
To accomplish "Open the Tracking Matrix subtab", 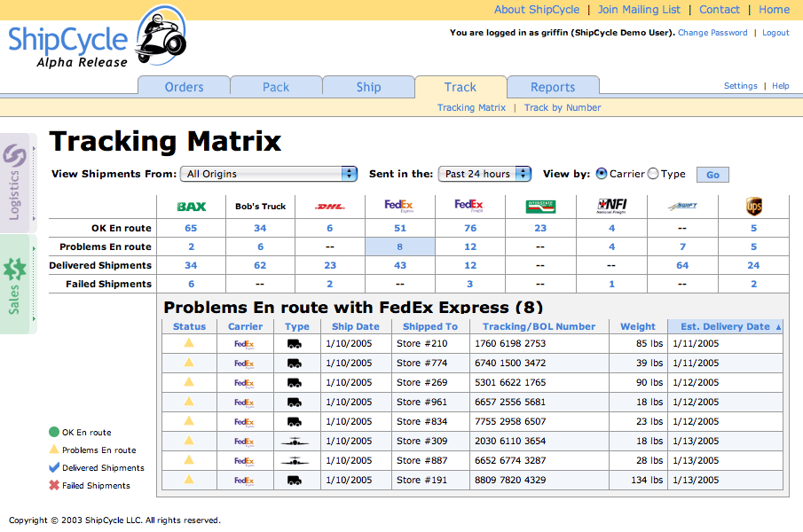I will [471, 107].
